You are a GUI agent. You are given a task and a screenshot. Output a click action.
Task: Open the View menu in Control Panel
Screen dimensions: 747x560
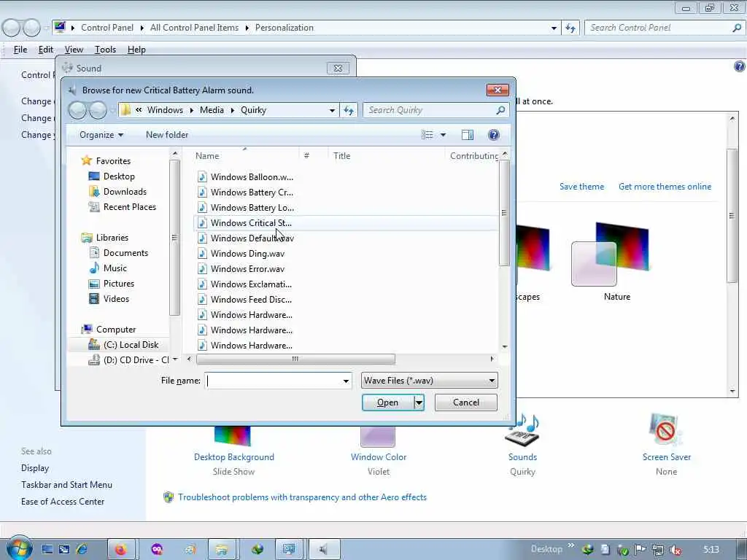pyautogui.click(x=74, y=50)
